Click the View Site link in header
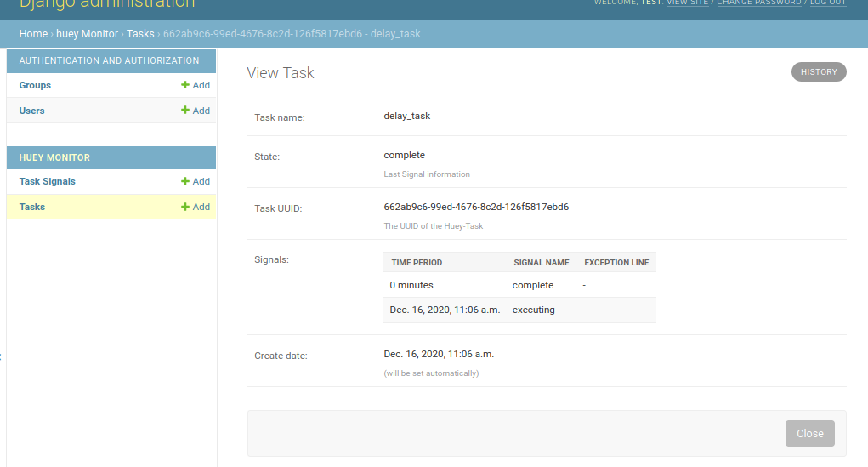 click(687, 3)
